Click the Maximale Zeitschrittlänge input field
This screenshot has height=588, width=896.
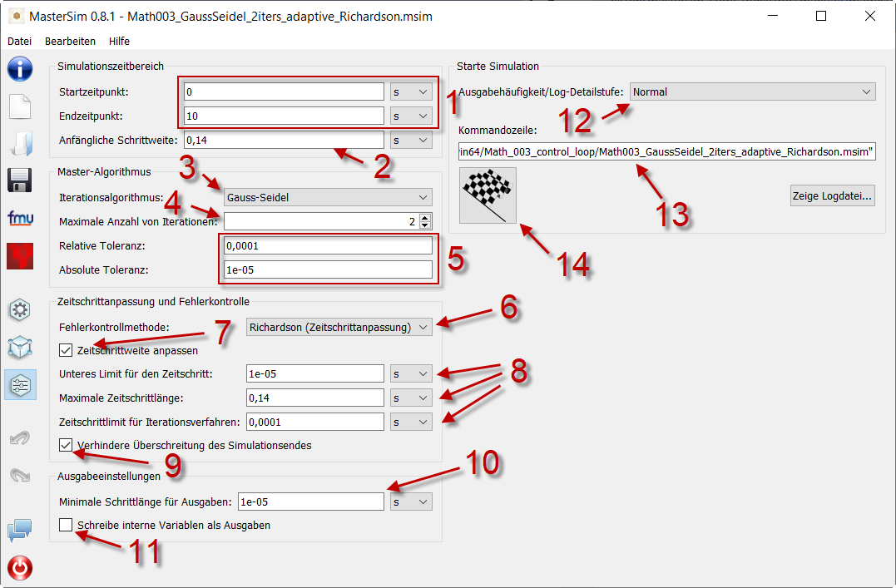coord(314,398)
